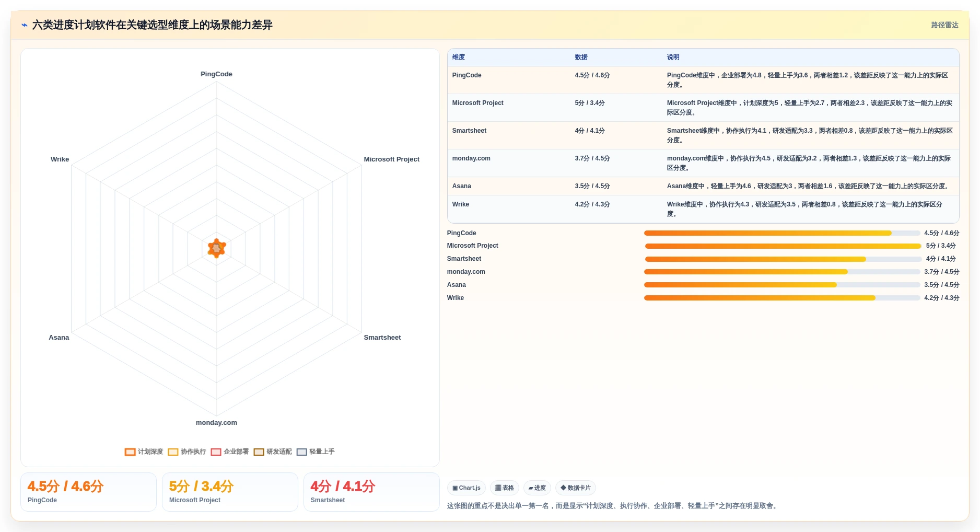Click the 维度 column header

click(459, 57)
